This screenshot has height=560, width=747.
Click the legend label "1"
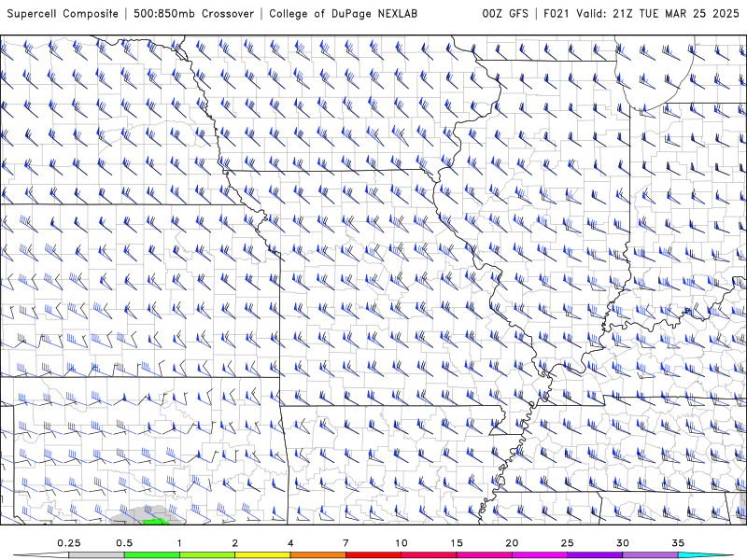179,543
